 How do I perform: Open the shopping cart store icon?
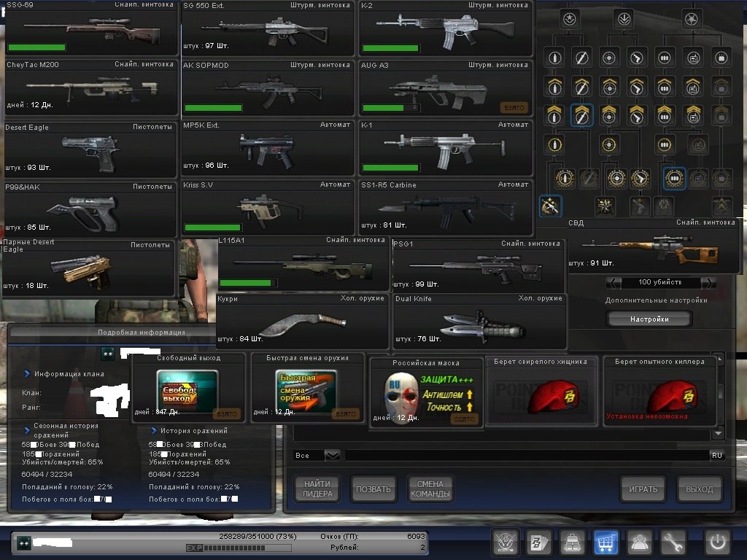click(605, 542)
